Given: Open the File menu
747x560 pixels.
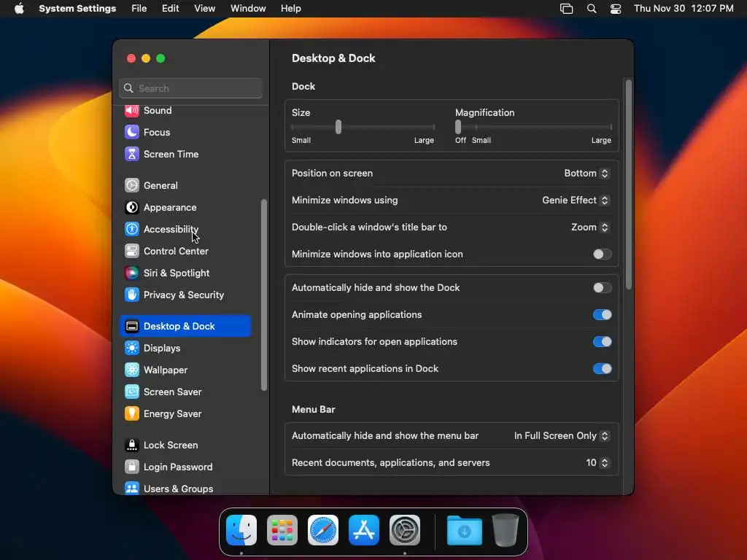Looking at the screenshot, I should (x=139, y=9).
